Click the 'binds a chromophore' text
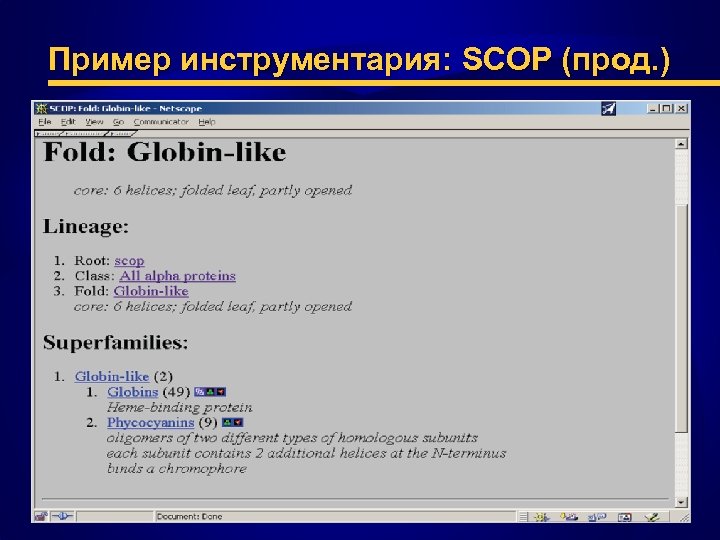Screen dimensions: 720x540 click(x=177, y=469)
